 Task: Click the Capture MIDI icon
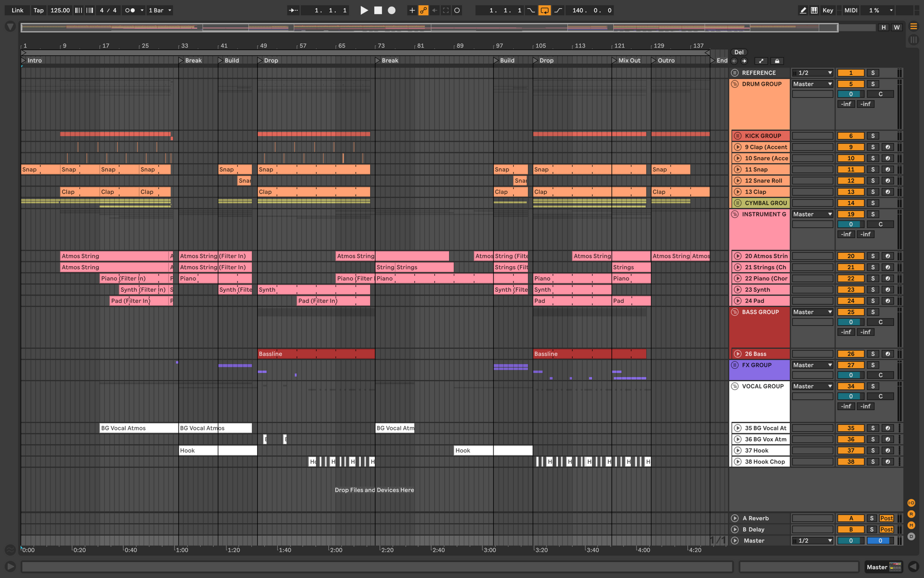tap(446, 10)
